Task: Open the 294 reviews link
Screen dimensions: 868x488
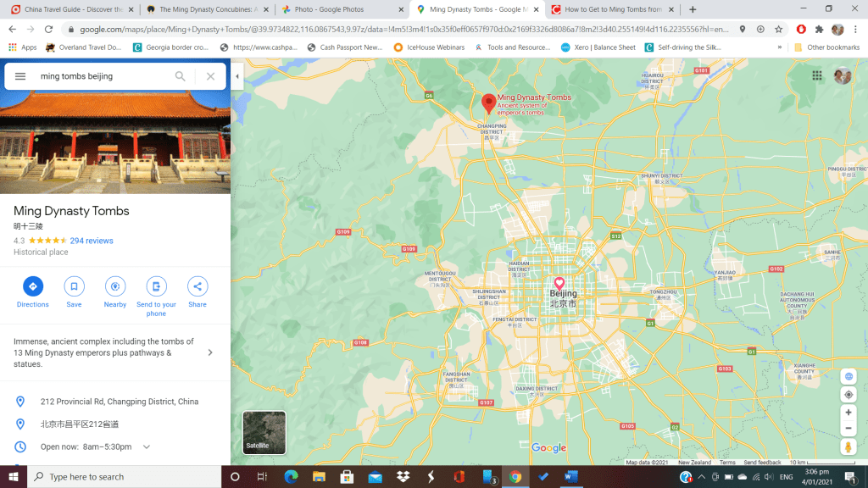Action: click(x=92, y=241)
